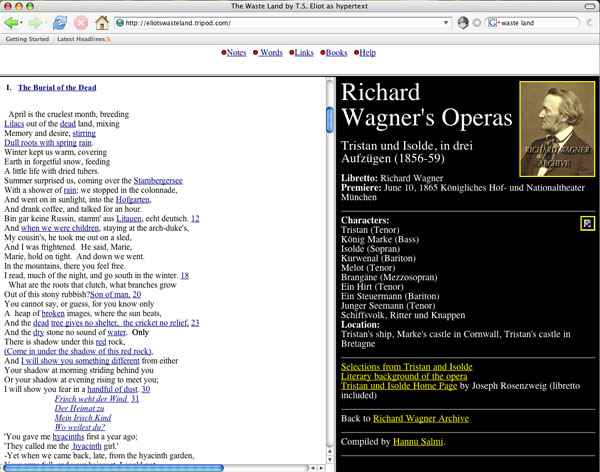Click the small icon beside Characters heading
This screenshot has height=472, width=600.
(x=587, y=223)
